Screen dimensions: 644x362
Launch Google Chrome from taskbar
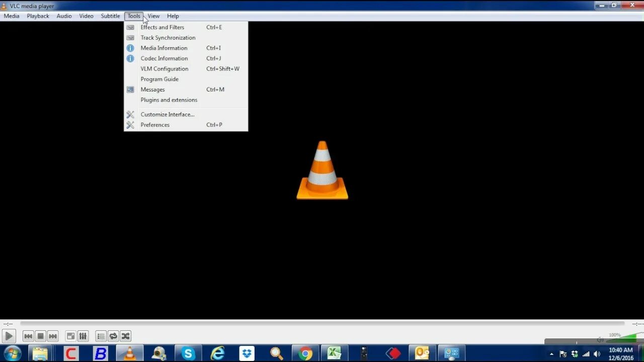point(305,353)
